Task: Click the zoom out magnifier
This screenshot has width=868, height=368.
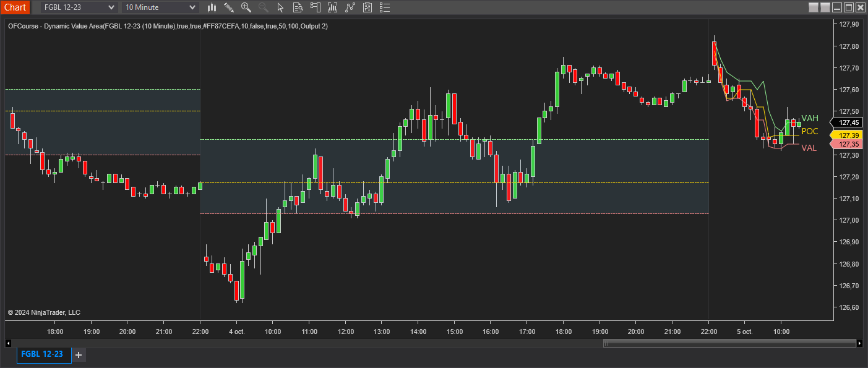Action: pyautogui.click(x=263, y=7)
